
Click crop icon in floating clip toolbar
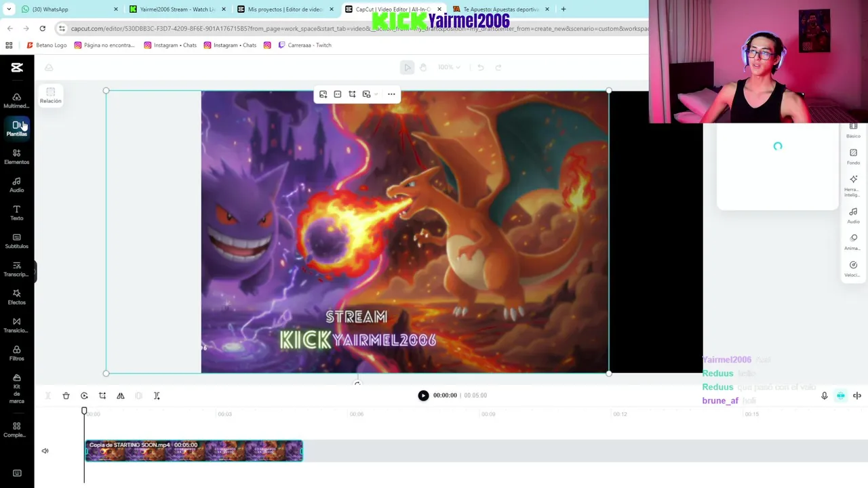(352, 94)
